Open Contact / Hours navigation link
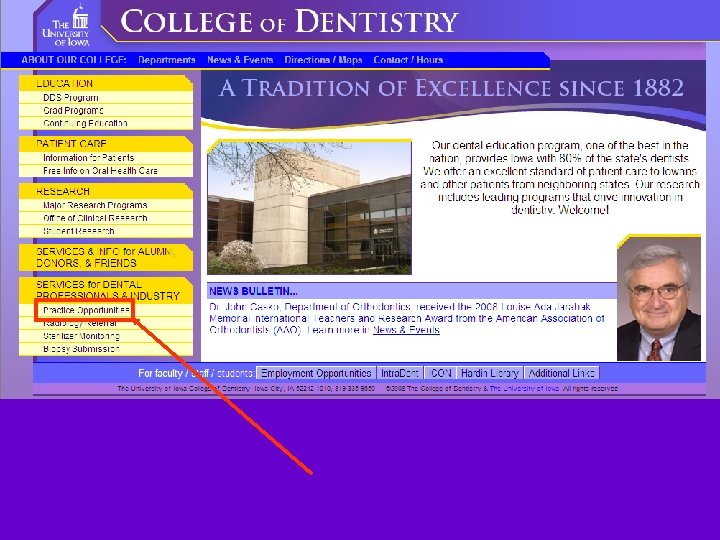This screenshot has width=720, height=540. (408, 60)
